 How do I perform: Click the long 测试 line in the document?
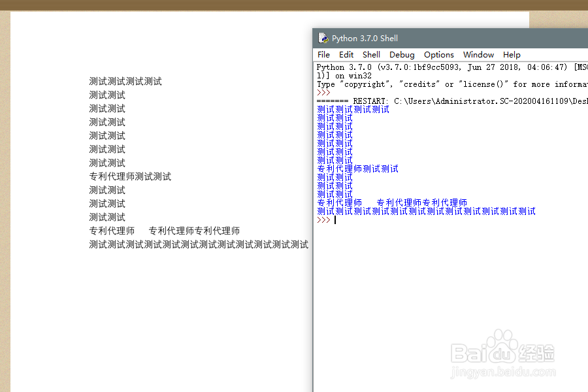[199, 244]
